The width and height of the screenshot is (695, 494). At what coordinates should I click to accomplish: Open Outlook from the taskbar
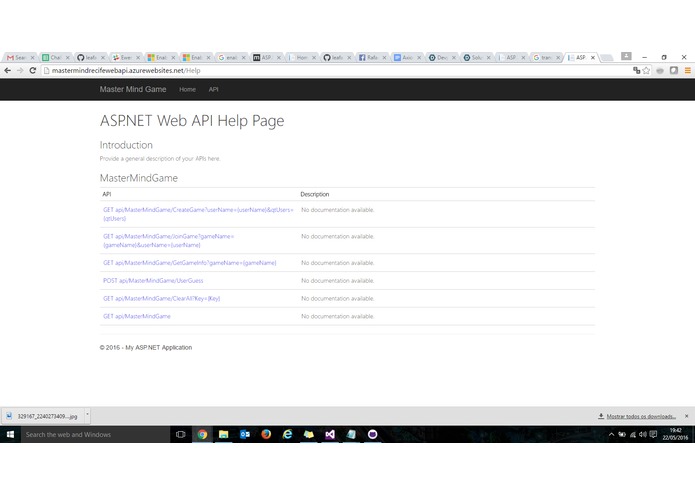[245, 434]
